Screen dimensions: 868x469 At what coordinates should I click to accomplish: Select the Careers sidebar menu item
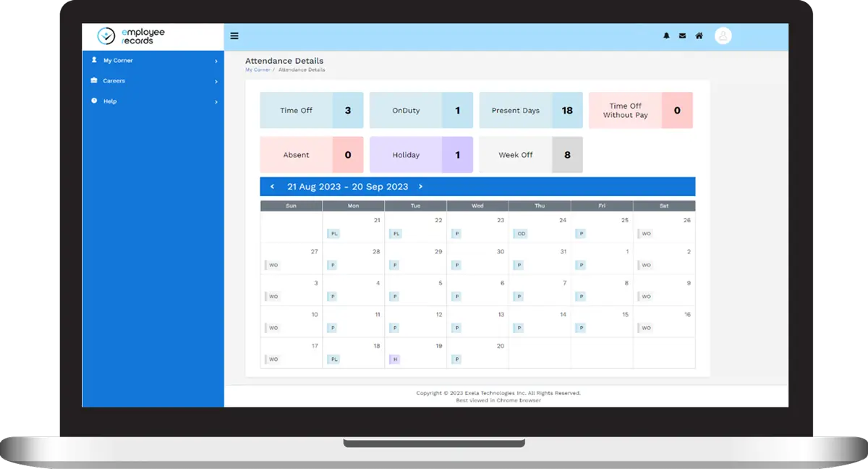coord(113,80)
